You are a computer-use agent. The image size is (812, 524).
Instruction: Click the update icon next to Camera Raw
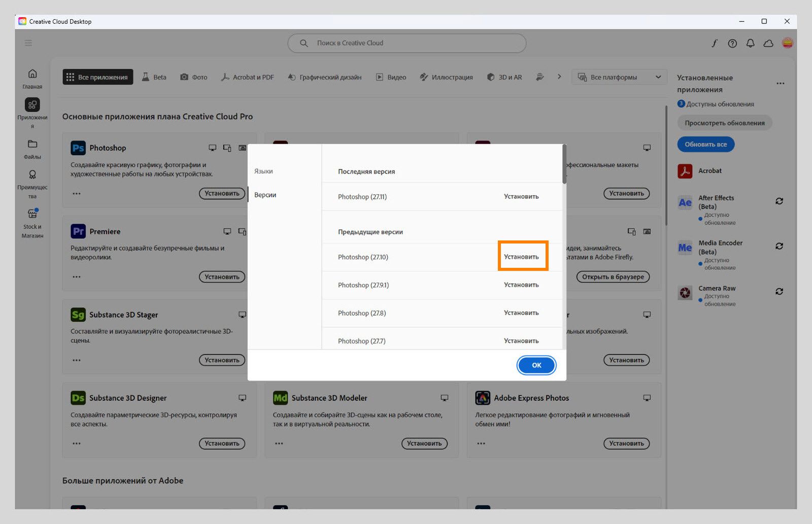pyautogui.click(x=780, y=291)
